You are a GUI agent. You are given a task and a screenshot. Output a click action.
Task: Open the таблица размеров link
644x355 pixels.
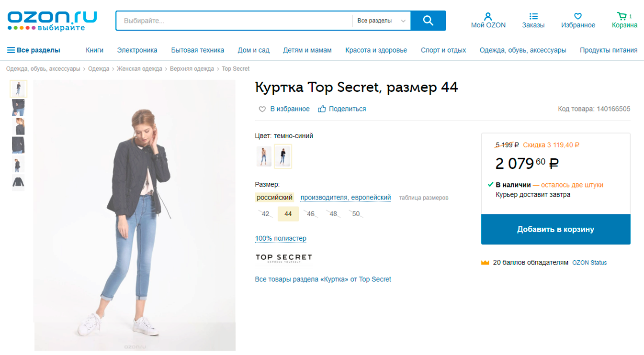click(424, 198)
